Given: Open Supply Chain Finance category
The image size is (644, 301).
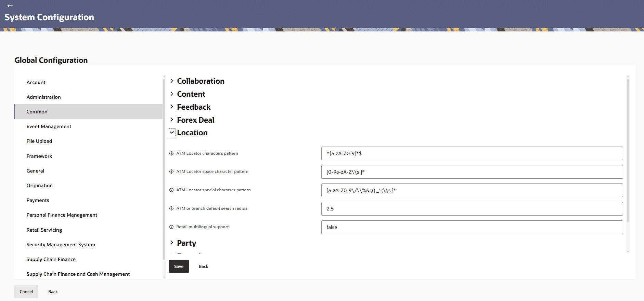Looking at the screenshot, I should click(88, 259).
